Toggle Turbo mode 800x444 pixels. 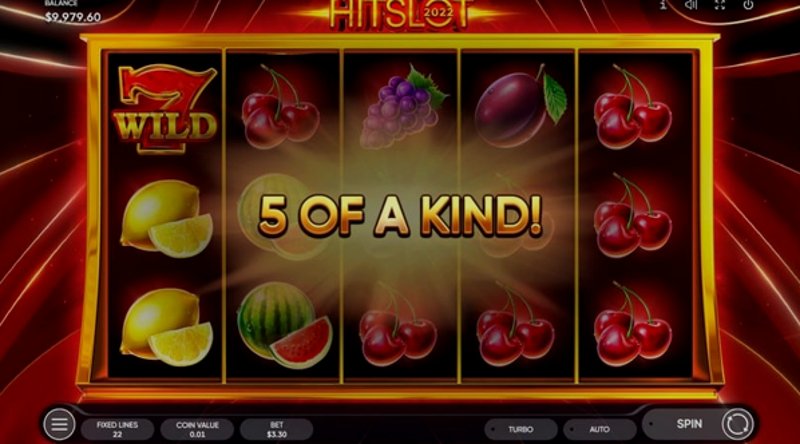click(x=520, y=429)
